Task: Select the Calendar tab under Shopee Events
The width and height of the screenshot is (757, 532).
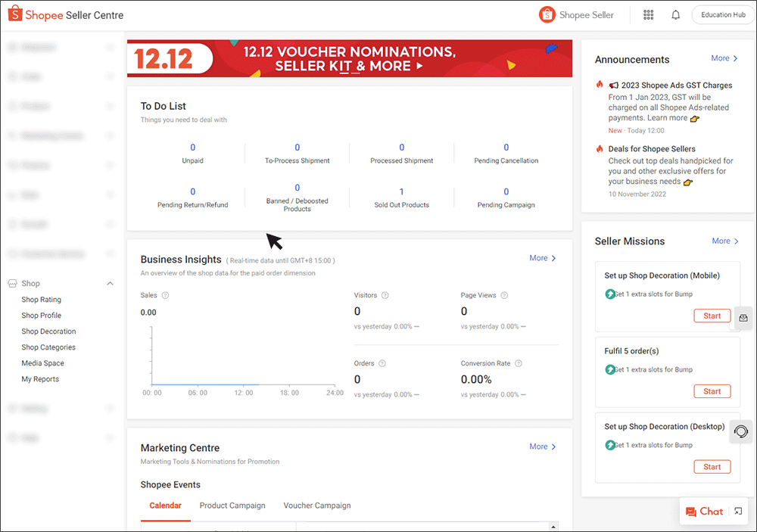Action: click(x=166, y=506)
